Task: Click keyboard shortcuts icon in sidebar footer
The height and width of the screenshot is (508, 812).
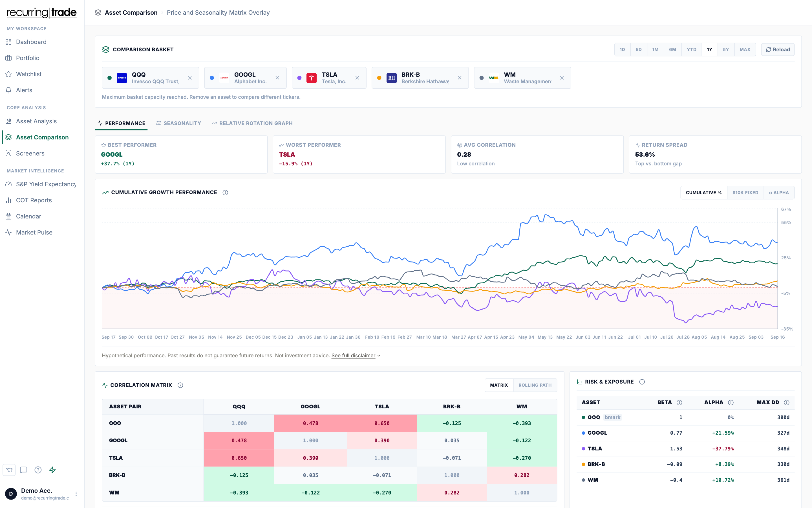Action: click(9, 470)
